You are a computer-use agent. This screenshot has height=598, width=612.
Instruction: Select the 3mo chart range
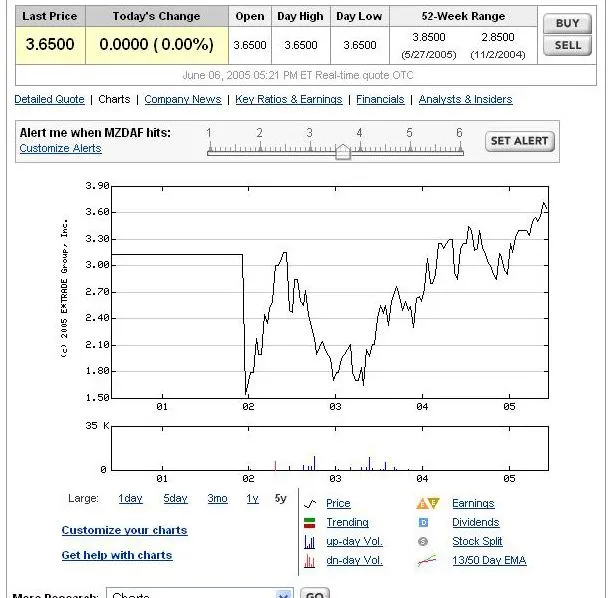pos(217,499)
